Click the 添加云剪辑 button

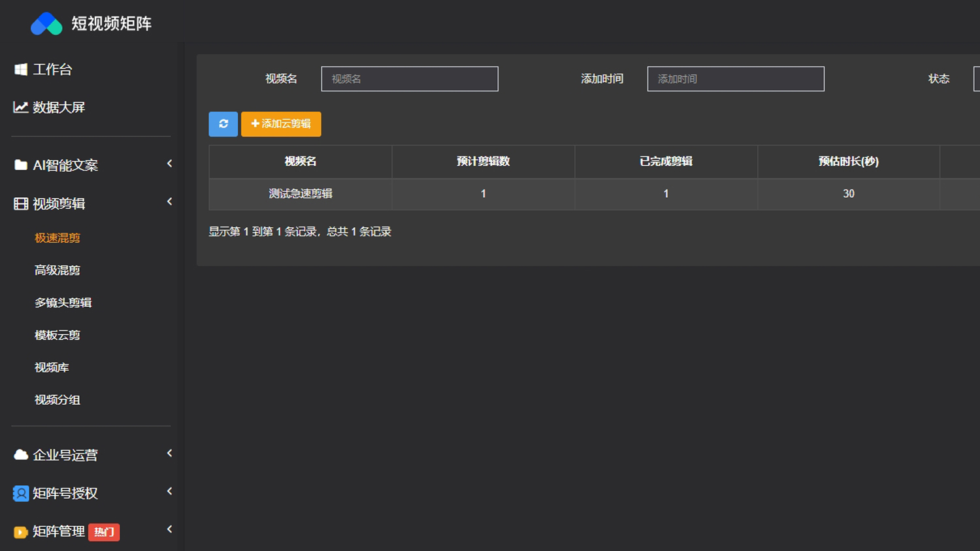[281, 124]
